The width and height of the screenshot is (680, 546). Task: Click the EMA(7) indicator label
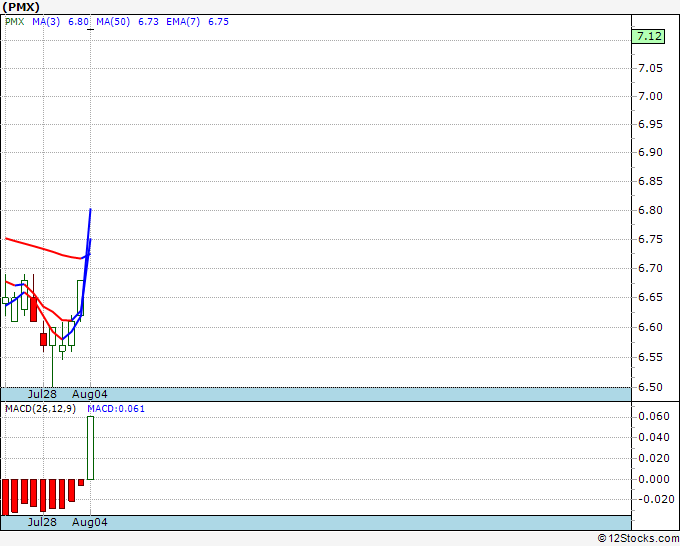[183, 22]
